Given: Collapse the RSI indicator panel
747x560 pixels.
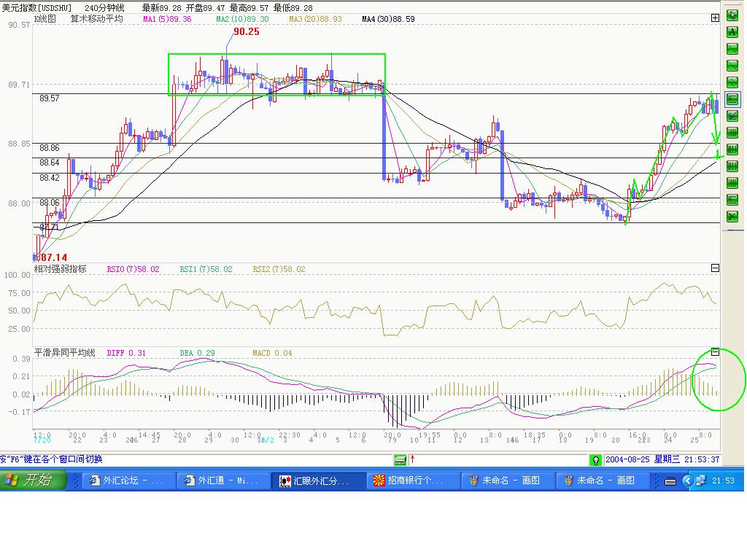Looking at the screenshot, I should point(715,268).
